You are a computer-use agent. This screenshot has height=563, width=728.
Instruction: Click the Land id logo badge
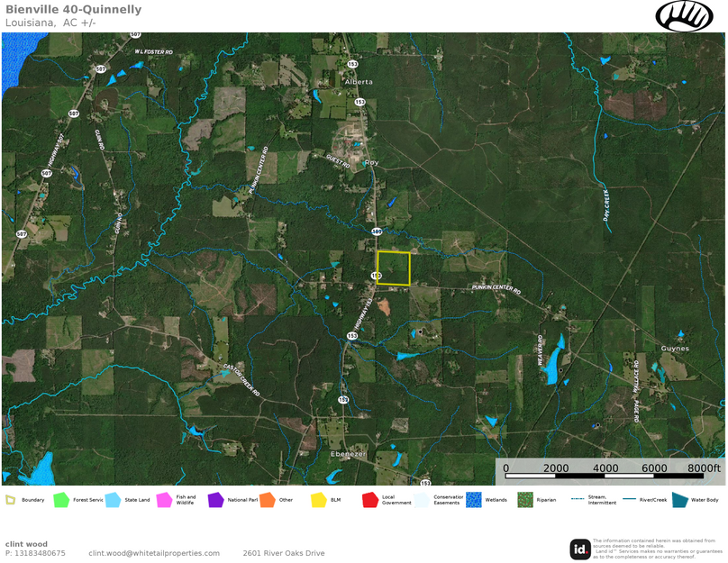point(580,549)
